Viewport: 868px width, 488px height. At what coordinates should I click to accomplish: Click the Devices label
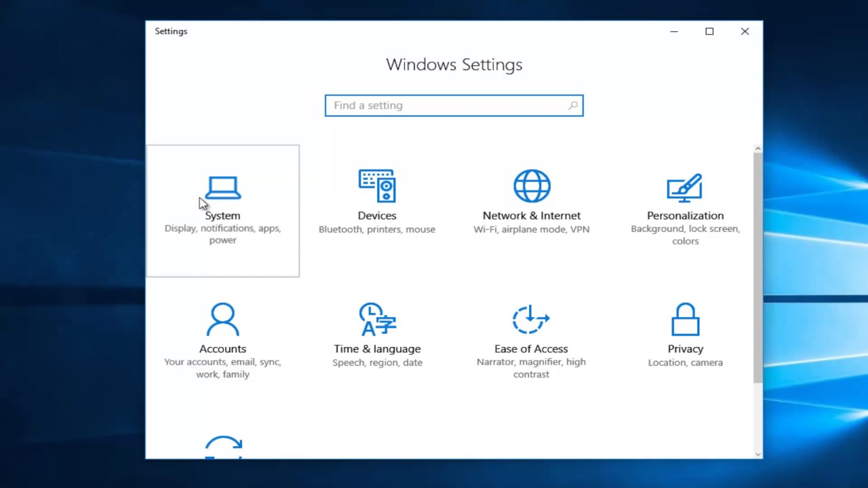pos(377,216)
